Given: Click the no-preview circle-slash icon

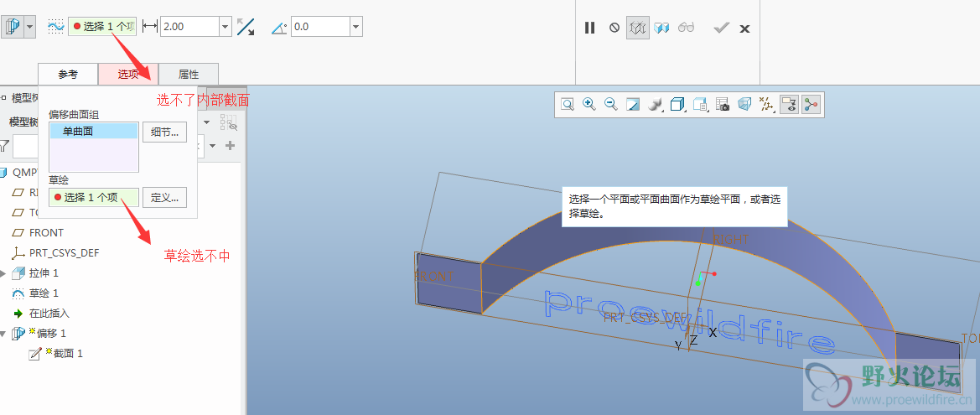Looking at the screenshot, I should 614,28.
